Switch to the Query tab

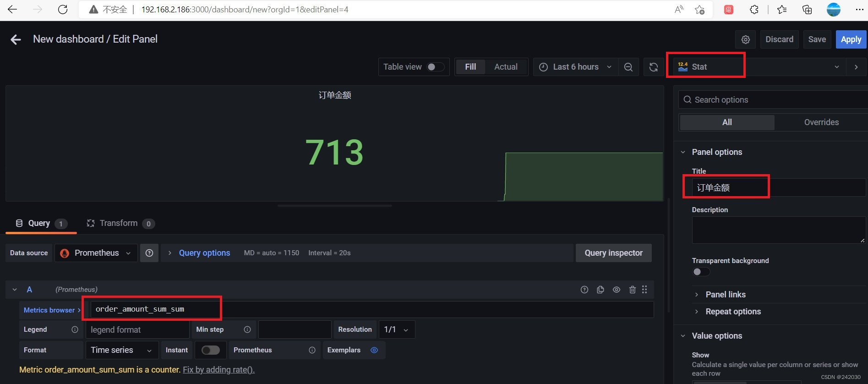click(x=41, y=223)
